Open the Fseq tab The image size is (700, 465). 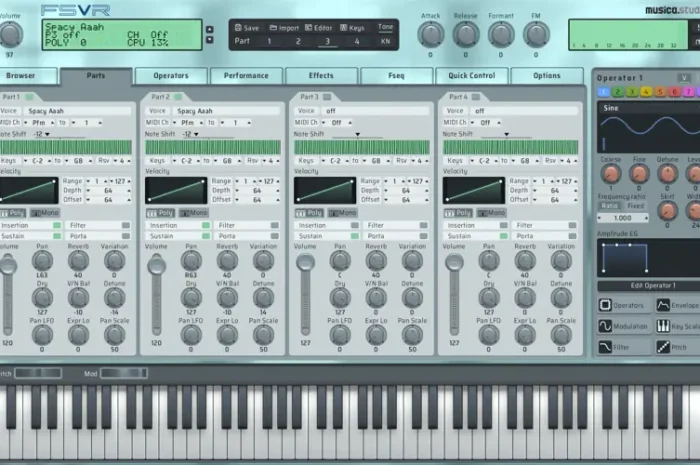(x=396, y=75)
